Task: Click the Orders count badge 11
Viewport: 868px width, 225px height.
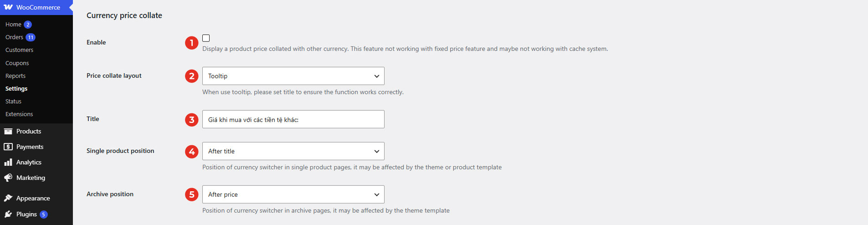Action: click(x=30, y=37)
